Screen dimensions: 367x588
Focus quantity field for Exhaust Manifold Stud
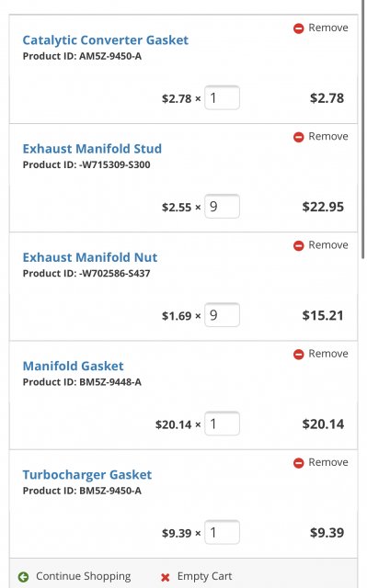(223, 206)
